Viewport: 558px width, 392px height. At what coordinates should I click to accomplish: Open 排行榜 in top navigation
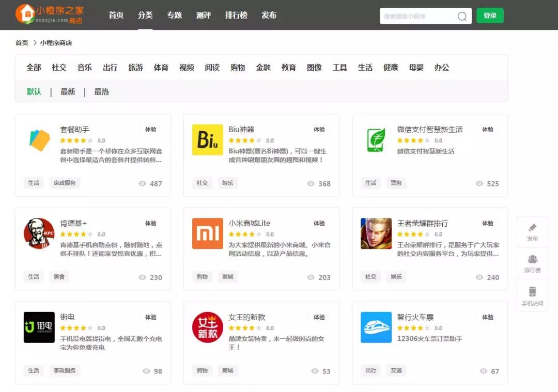[236, 15]
